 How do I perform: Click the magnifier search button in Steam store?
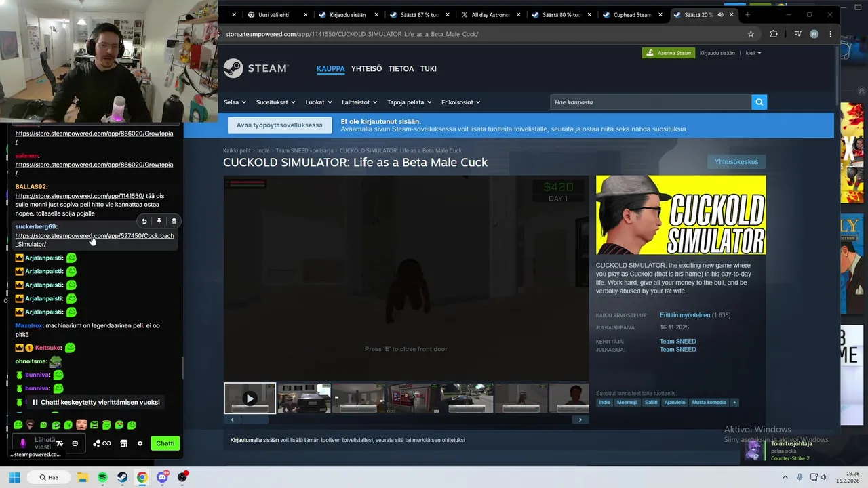click(759, 102)
